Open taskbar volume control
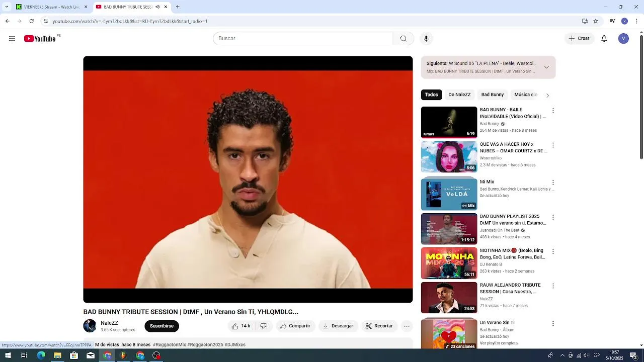Screen dimensions: 644x362 [586, 355]
